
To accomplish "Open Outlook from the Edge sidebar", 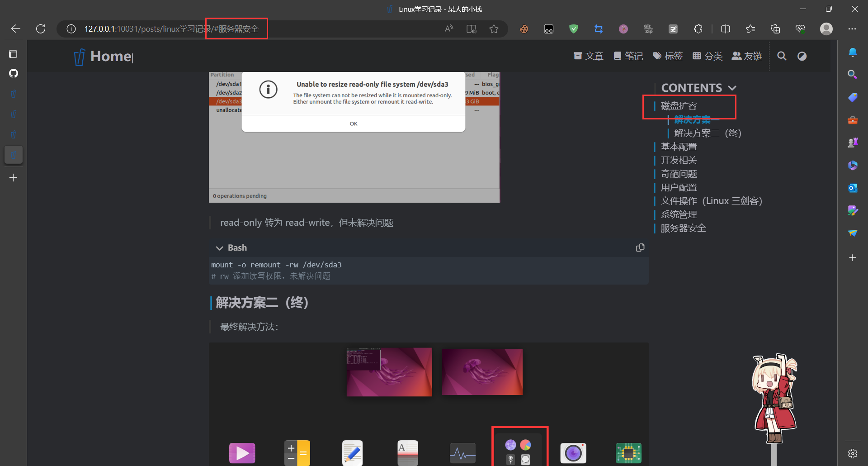I will click(853, 188).
